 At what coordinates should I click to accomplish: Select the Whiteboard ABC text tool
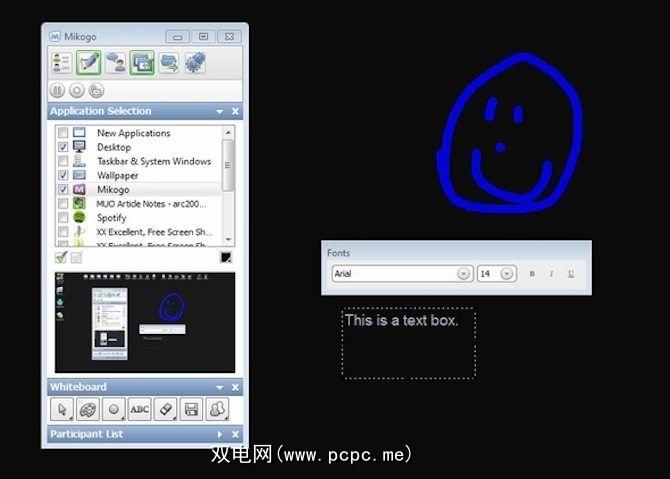[139, 409]
